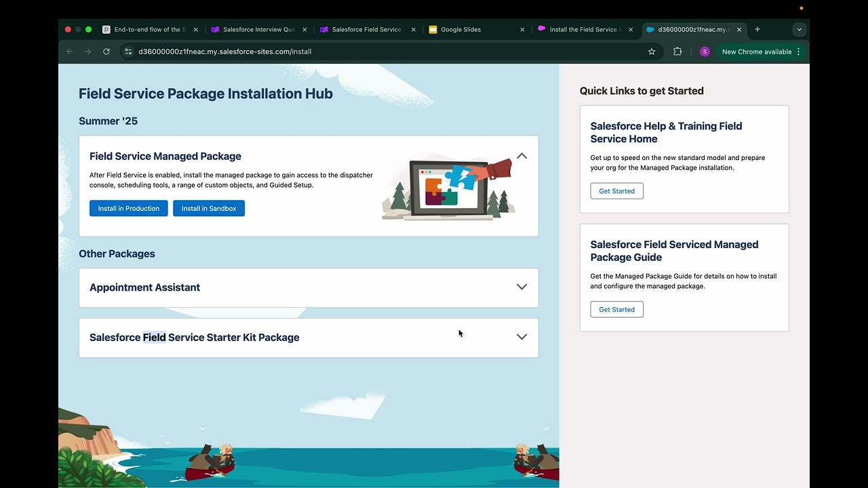Click Field Service Package Installation Hub heading
The image size is (868, 488).
(x=205, y=94)
